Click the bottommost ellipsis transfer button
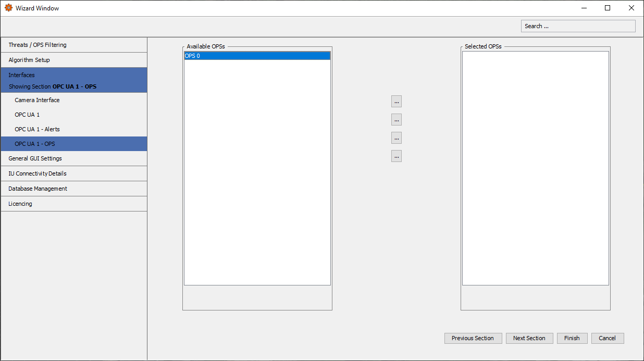Image resolution: width=644 pixels, height=361 pixels. coord(397,156)
